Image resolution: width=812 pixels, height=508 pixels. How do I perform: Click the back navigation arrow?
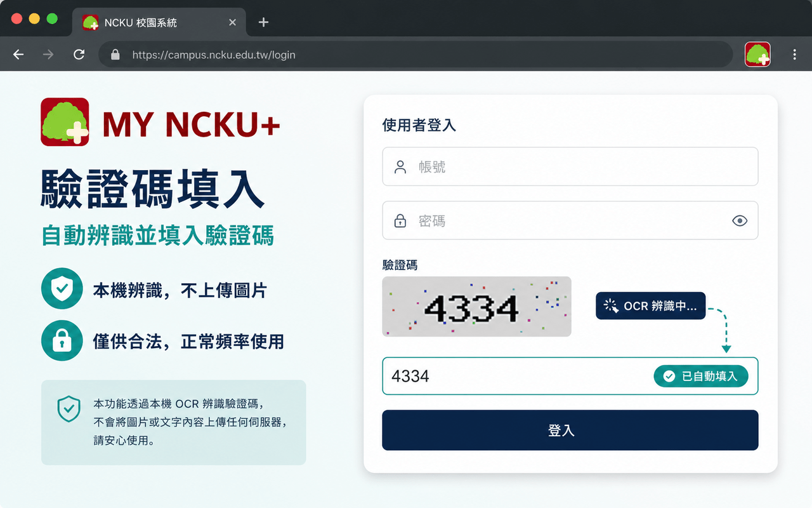click(18, 55)
